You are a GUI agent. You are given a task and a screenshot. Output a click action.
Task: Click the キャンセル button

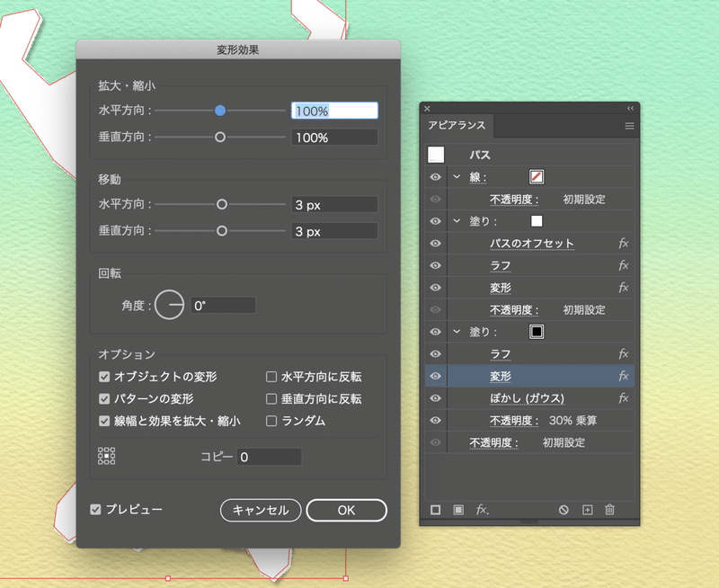point(261,510)
